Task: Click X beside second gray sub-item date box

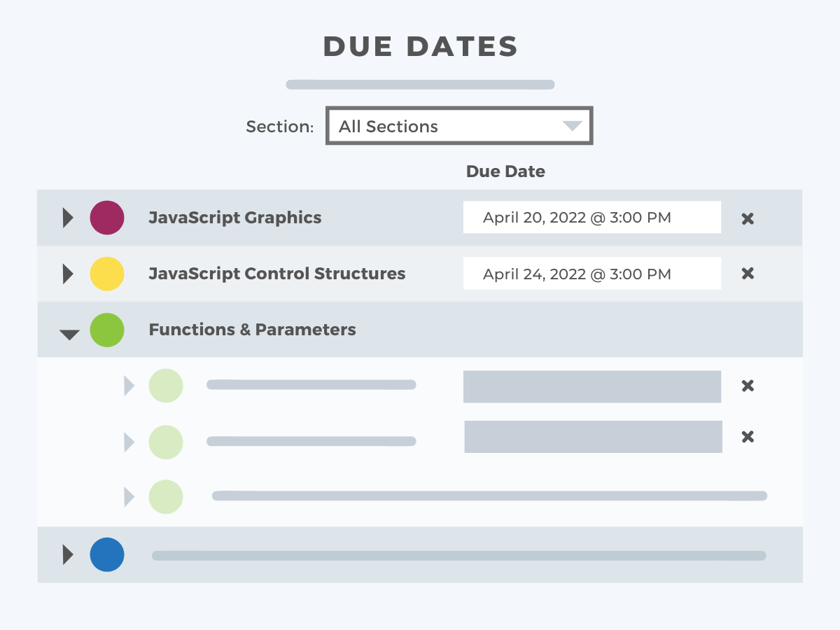Action: coord(748,437)
